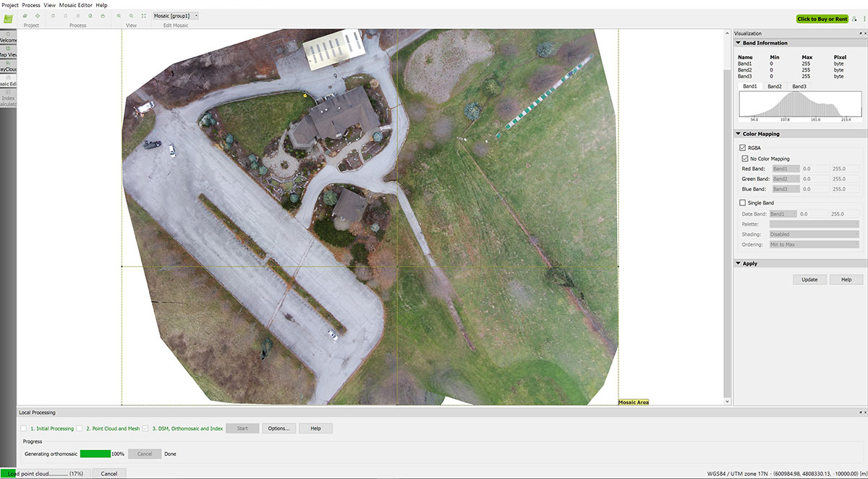Click the Cancel button beside orthomosaic progress
The image size is (868, 479).
pos(145,454)
